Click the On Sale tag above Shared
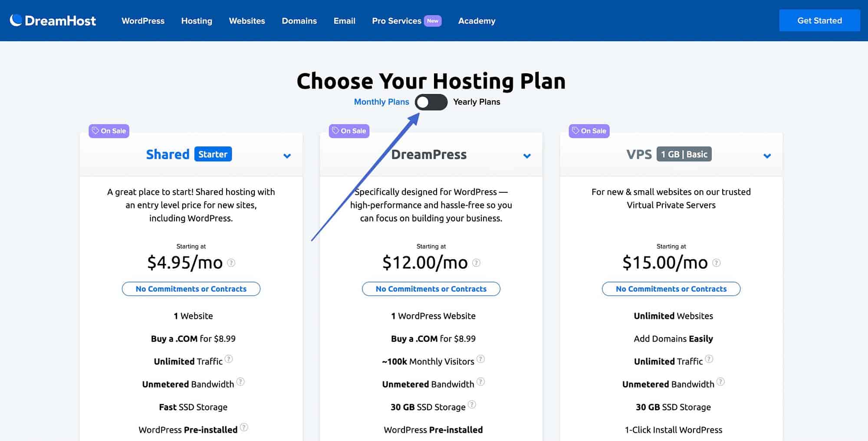Image resolution: width=868 pixels, height=441 pixels. [x=109, y=131]
